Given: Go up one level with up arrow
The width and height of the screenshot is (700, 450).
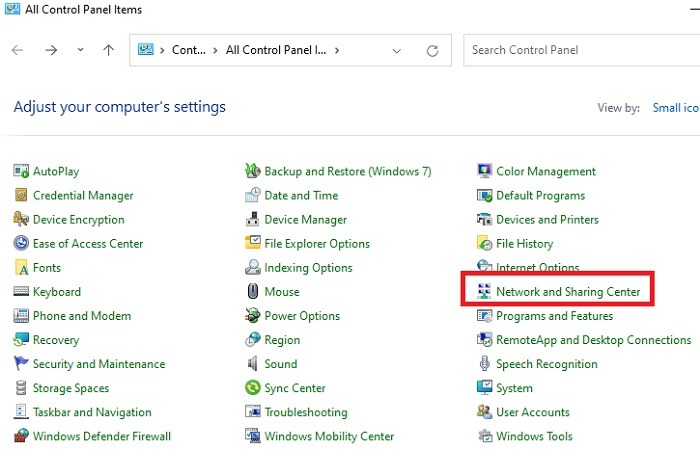Looking at the screenshot, I should 108,50.
